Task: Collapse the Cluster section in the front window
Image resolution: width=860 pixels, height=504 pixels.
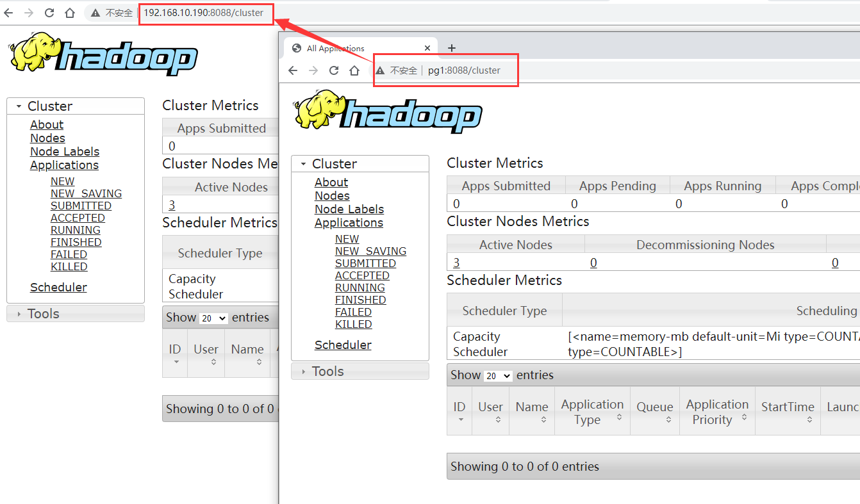Action: [360, 164]
